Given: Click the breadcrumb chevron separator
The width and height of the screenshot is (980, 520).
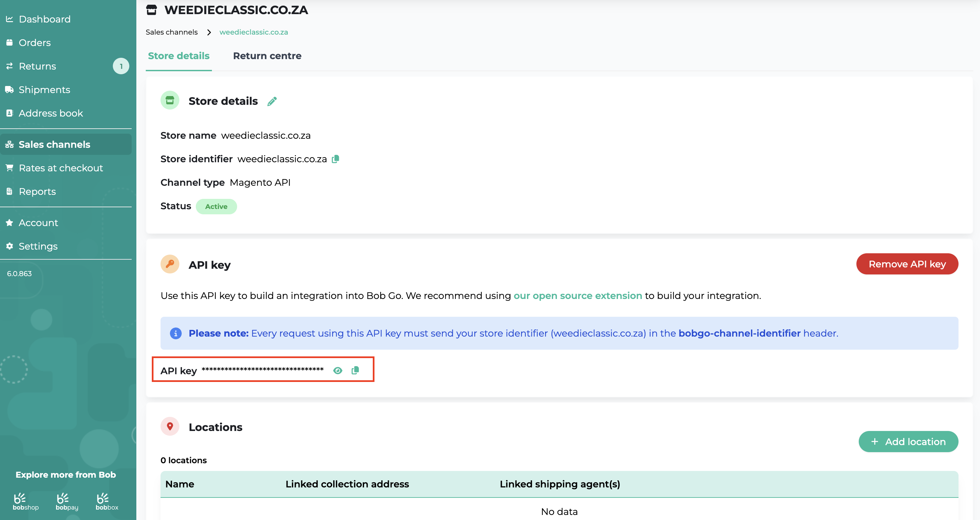Looking at the screenshot, I should [209, 32].
